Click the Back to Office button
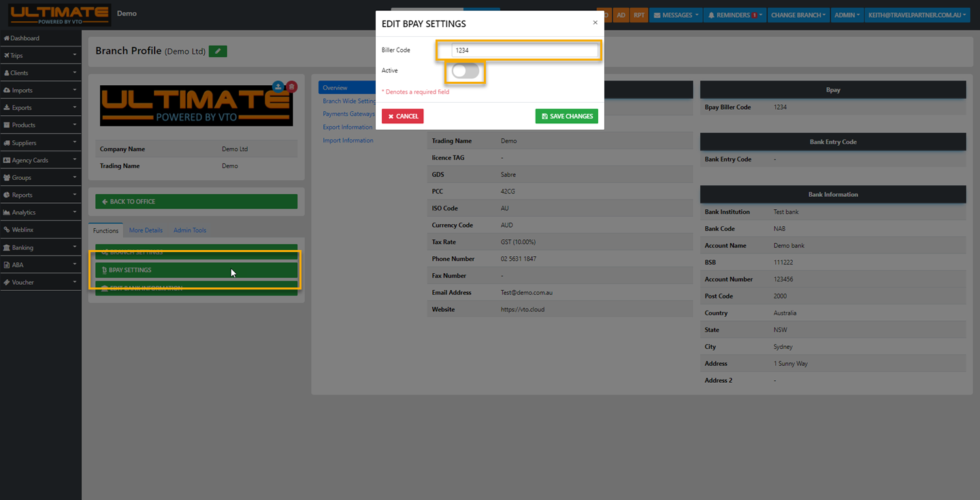This screenshot has height=500, width=980. click(197, 202)
